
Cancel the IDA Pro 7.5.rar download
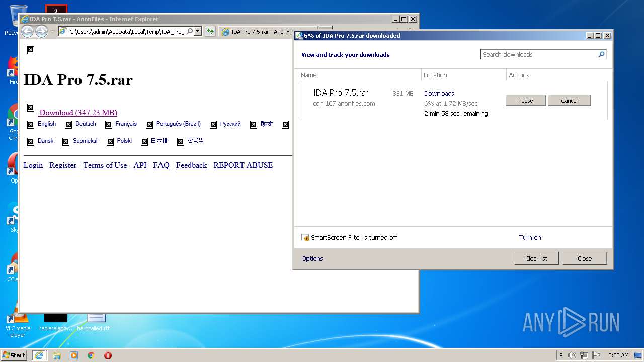tap(569, 101)
